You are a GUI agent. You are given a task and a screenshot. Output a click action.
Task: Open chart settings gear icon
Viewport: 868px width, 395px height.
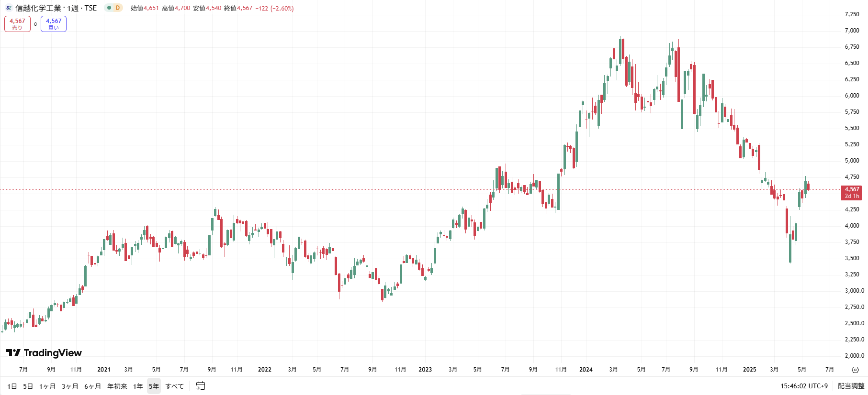855,370
